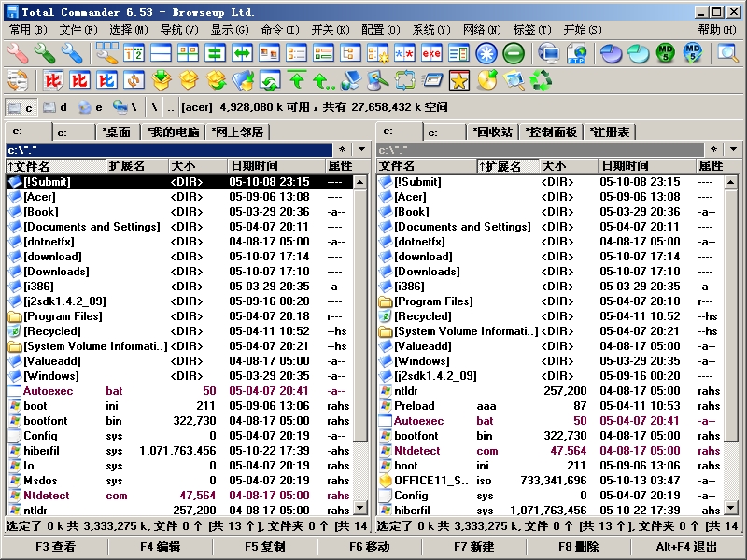Switch to the *网上邻居 tab
Screen dimensions: 747x560
point(237,132)
